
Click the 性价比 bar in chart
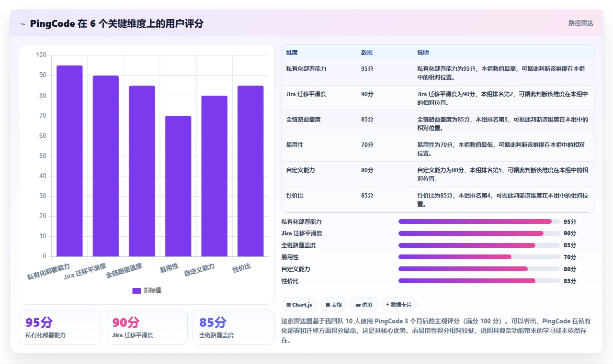[x=250, y=171]
